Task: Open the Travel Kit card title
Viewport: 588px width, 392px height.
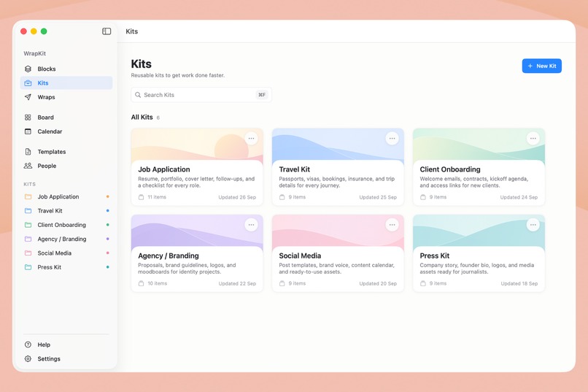Action: pyautogui.click(x=295, y=169)
